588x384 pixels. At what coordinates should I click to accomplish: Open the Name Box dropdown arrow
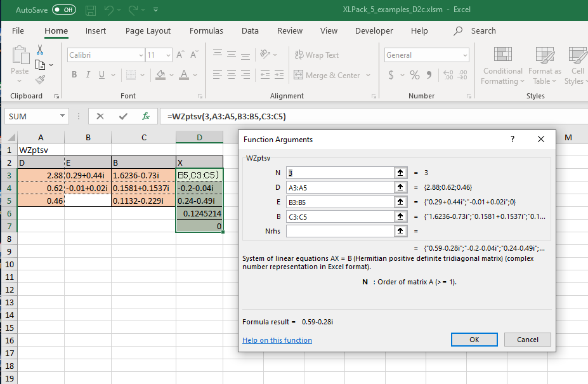click(x=62, y=116)
